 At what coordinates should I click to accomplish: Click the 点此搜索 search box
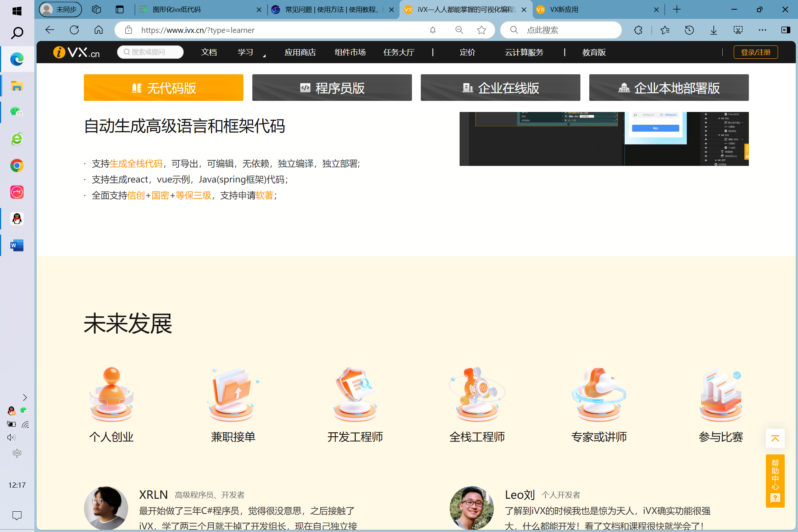point(561,30)
